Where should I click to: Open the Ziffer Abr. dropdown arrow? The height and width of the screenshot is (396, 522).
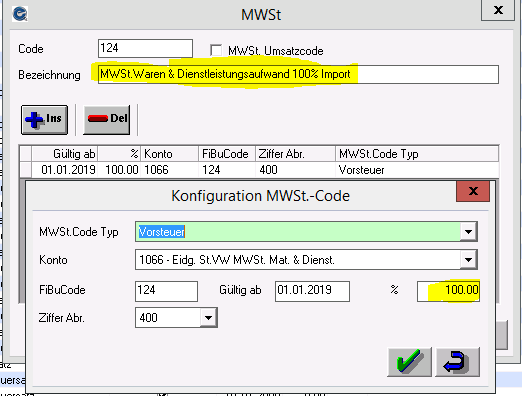click(x=208, y=318)
